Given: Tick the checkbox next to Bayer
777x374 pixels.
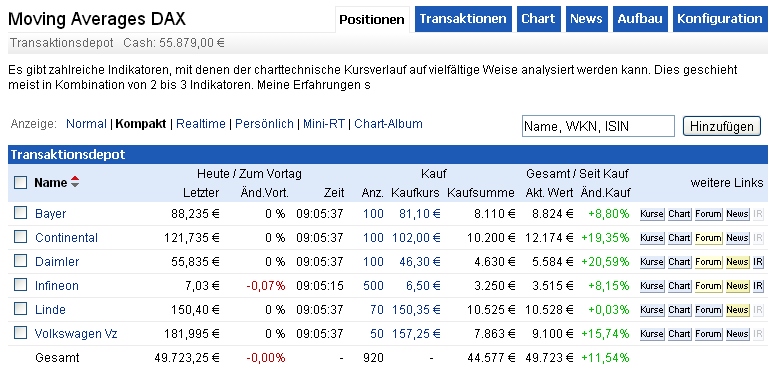Looking at the screenshot, I should (x=20, y=213).
